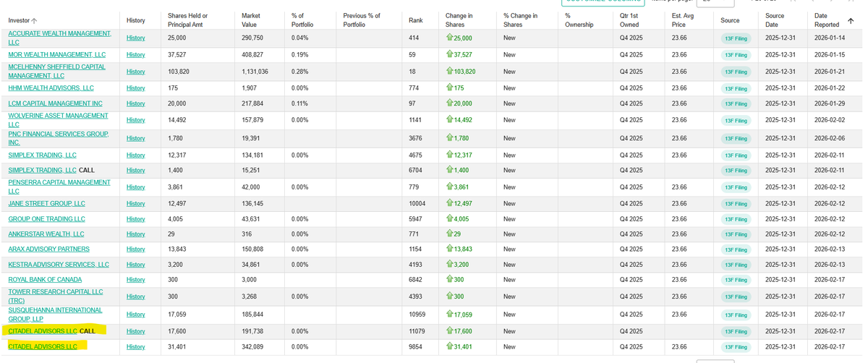Image resolution: width=868 pixels, height=363 pixels.
Task: Click 13F Filing badge in Arax Advisory row
Action: click(x=736, y=249)
